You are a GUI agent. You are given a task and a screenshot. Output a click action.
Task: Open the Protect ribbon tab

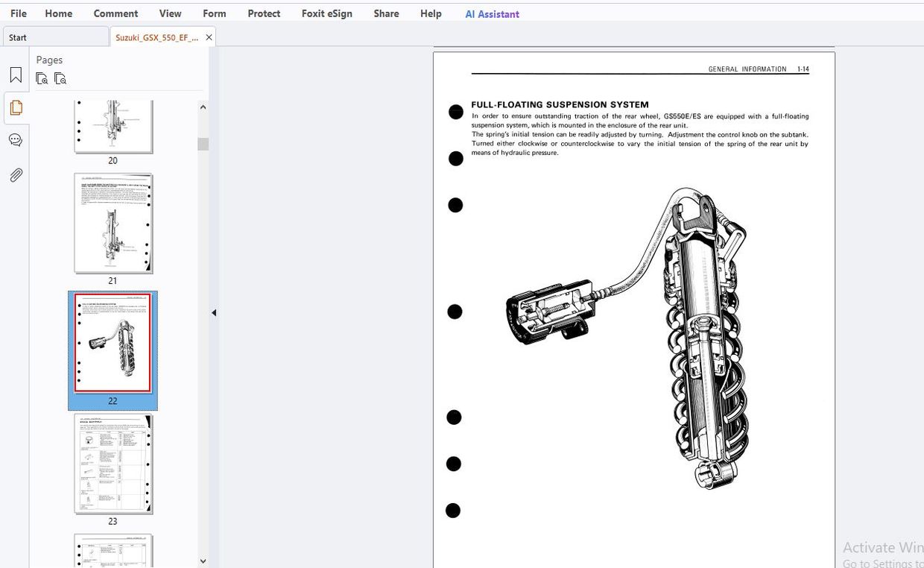[x=264, y=13]
